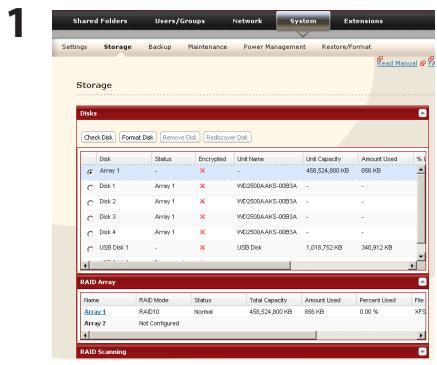Screen dimensions: 437x365
Task: Collapse the Disks panel
Action: (x=422, y=113)
